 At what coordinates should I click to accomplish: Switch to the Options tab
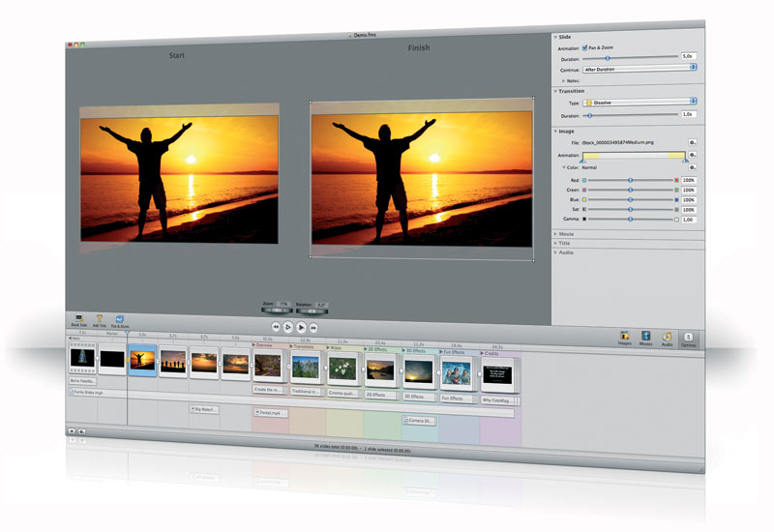point(688,340)
